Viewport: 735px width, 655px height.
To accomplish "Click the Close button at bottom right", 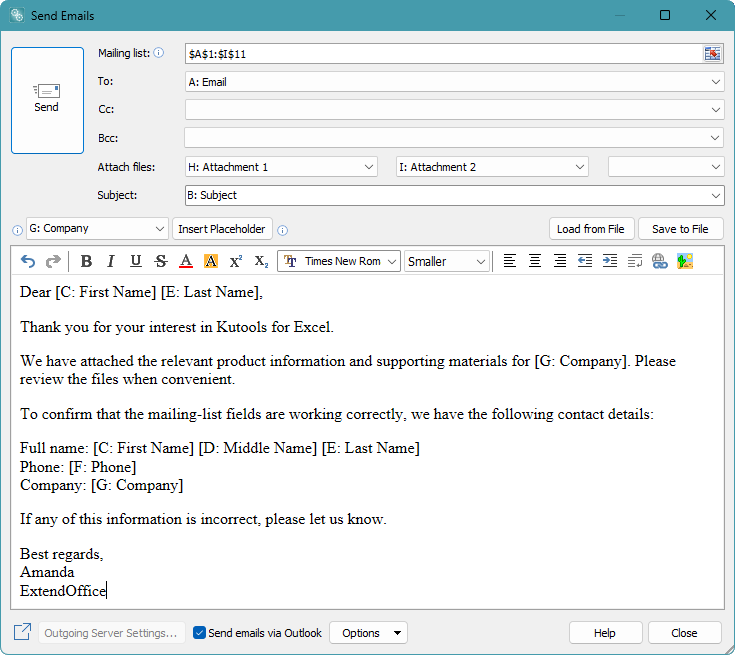I will pos(684,633).
